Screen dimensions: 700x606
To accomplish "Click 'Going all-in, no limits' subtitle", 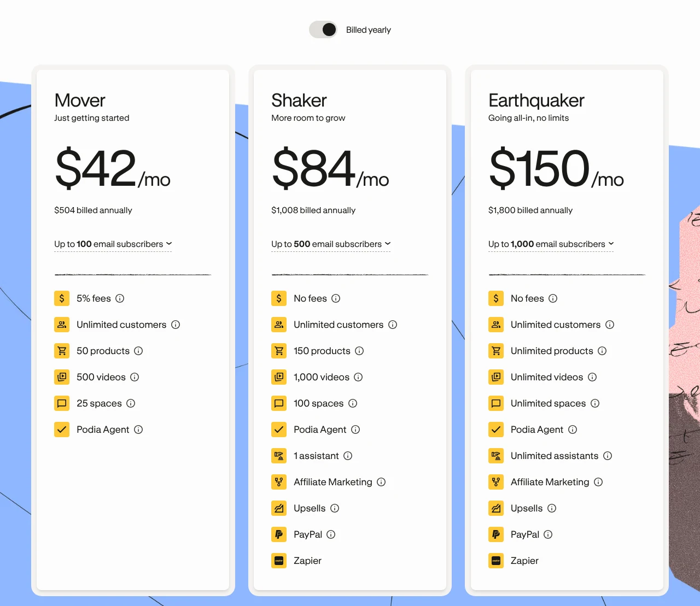I will point(529,118).
